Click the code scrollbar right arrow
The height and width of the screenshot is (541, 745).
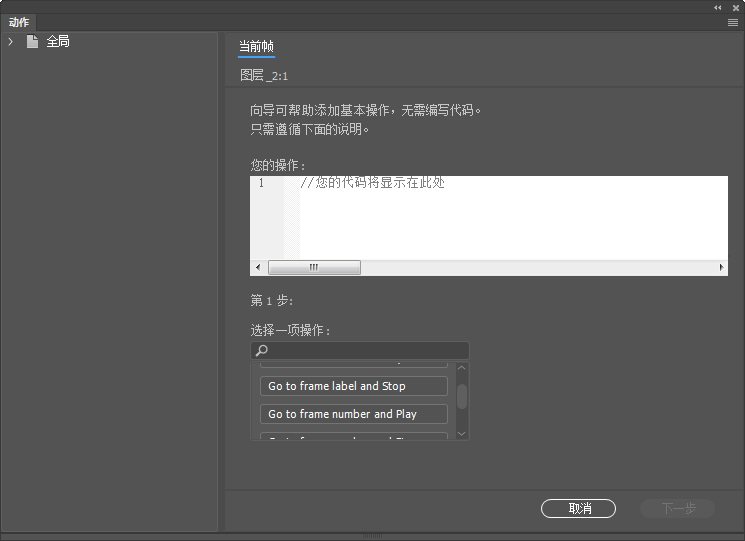(x=721, y=267)
